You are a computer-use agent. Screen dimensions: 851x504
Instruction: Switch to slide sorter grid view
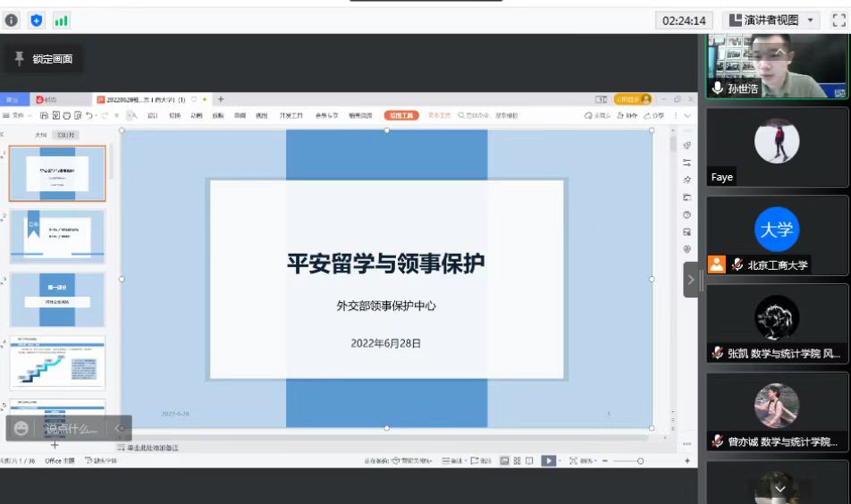click(x=518, y=461)
